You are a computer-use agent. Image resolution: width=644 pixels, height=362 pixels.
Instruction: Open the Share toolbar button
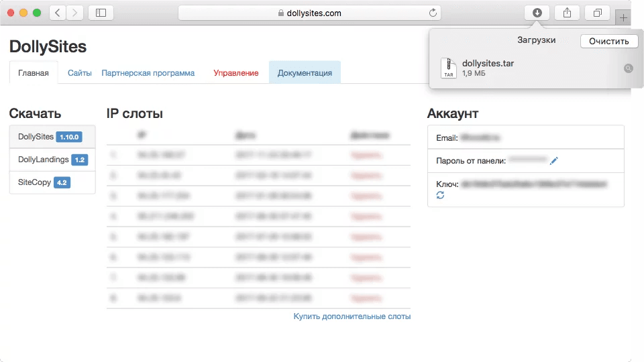click(x=568, y=13)
